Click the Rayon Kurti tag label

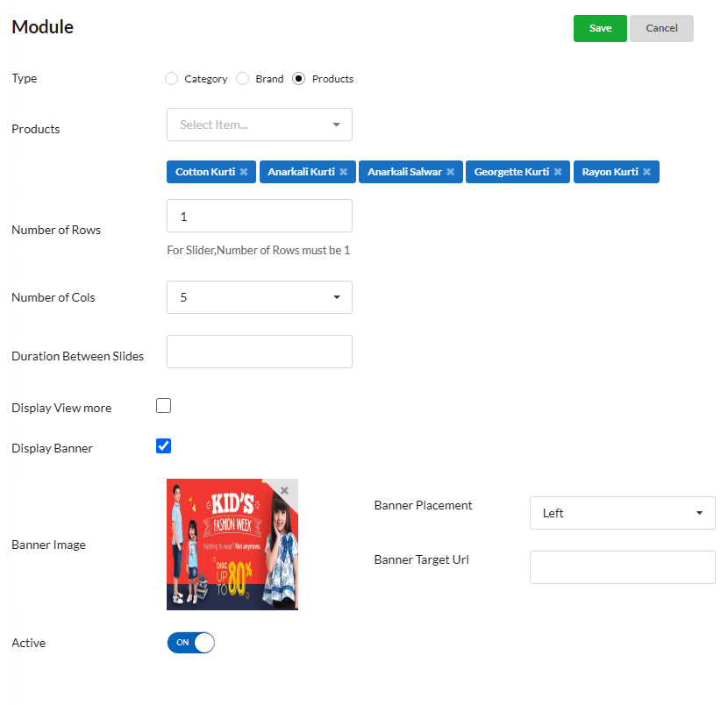pos(610,172)
